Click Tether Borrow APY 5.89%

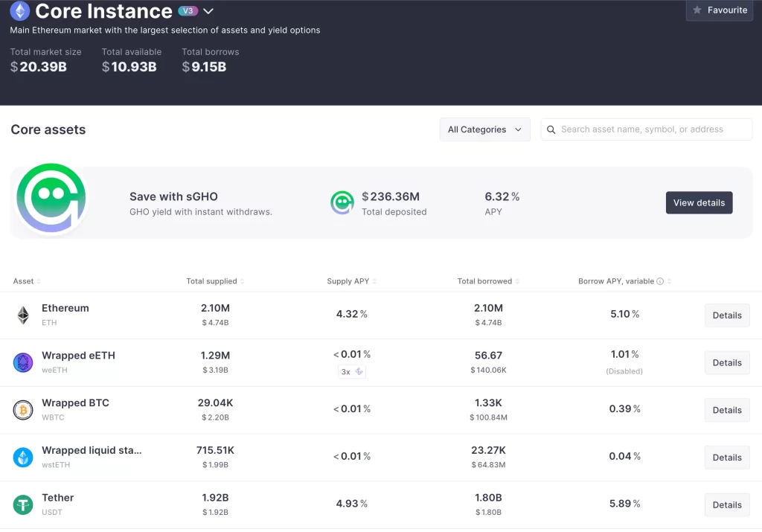(x=624, y=503)
